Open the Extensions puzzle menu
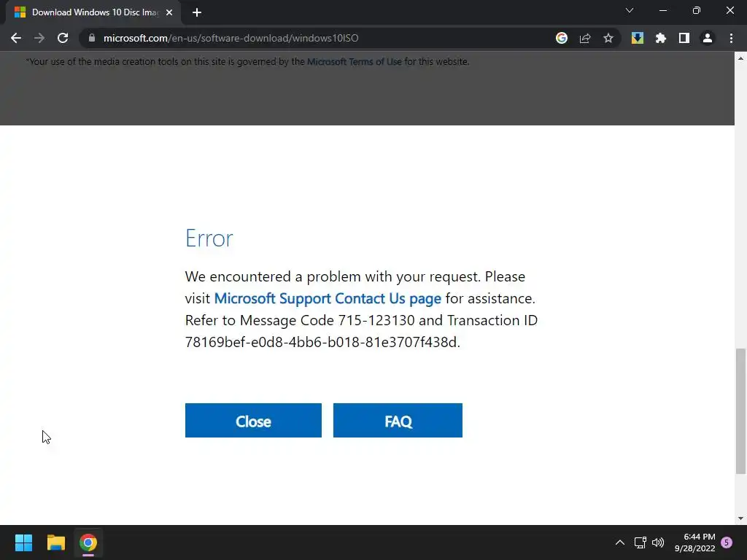Screen dimensions: 747x560 (661, 38)
